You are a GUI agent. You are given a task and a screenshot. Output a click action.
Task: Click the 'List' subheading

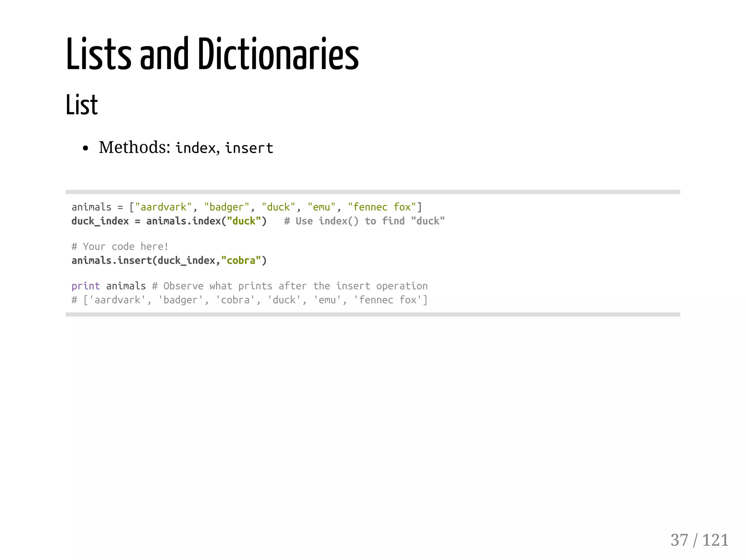(x=82, y=105)
